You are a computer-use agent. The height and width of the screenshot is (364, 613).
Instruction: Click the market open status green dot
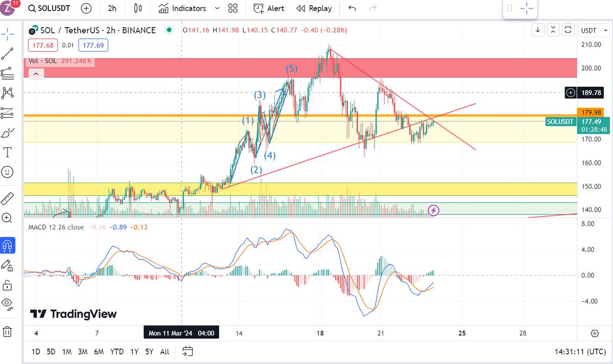169,31
